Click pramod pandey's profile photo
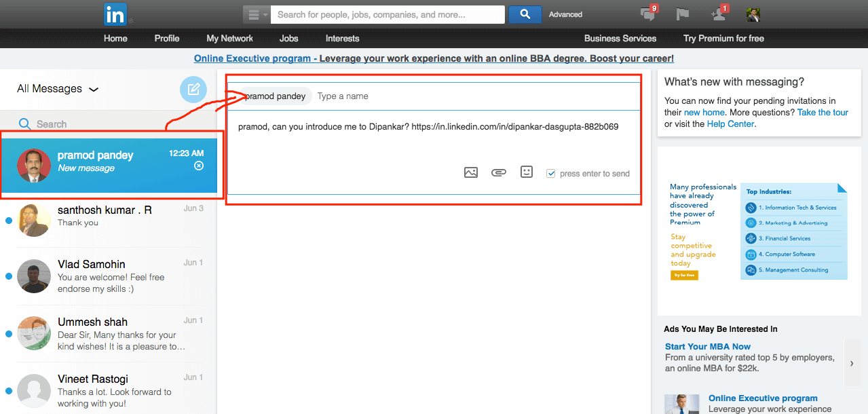Viewport: 868px width, 414px height. (34, 166)
